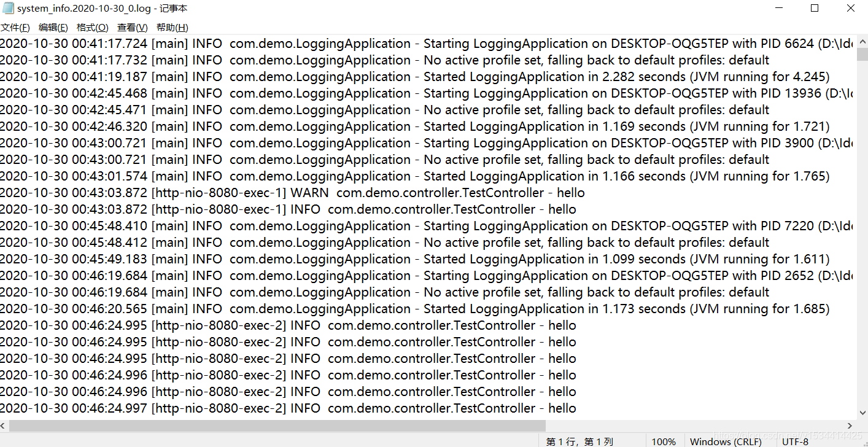
Task: Minimize the Notepad window
Action: [x=779, y=9]
